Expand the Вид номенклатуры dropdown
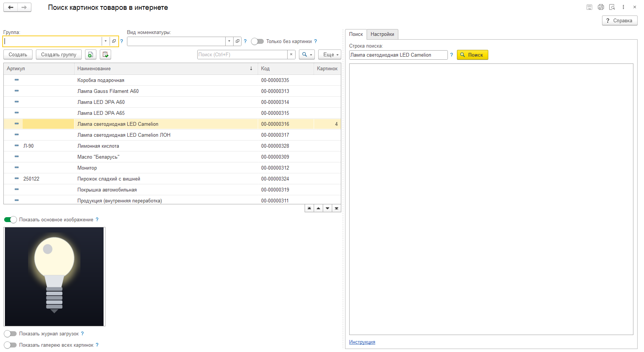This screenshot has height=352, width=644. 229,41
